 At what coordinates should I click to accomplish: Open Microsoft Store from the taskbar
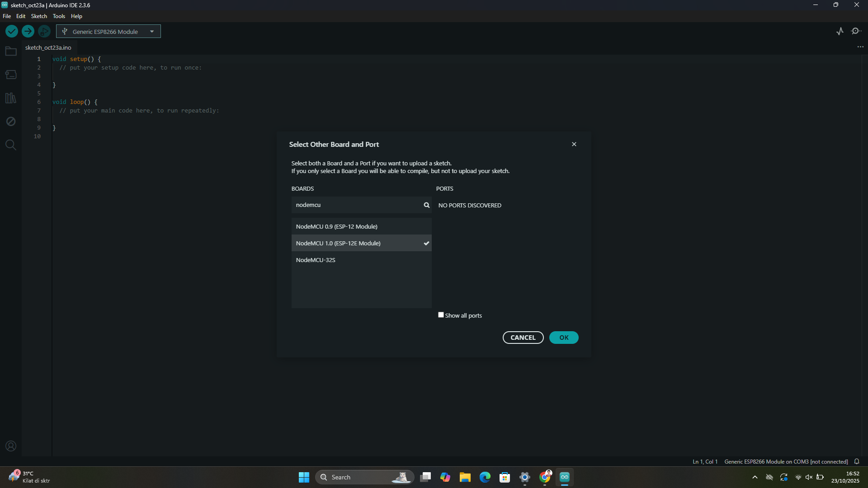(505, 477)
